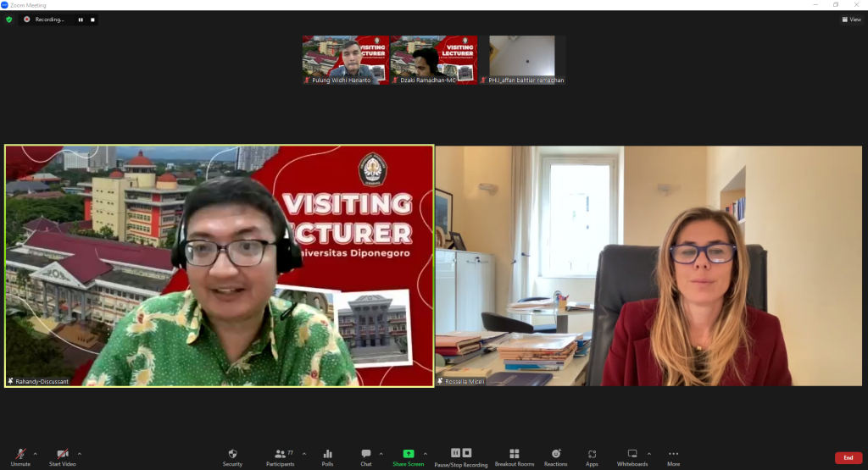
Task: Pause recording using top-left indicator button
Action: point(81,20)
